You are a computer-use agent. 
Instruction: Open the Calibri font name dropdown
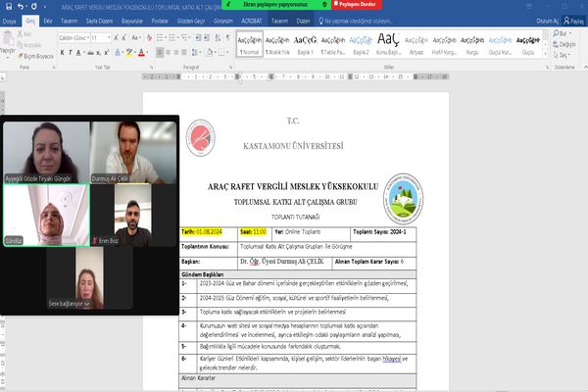pyautogui.click(x=88, y=38)
